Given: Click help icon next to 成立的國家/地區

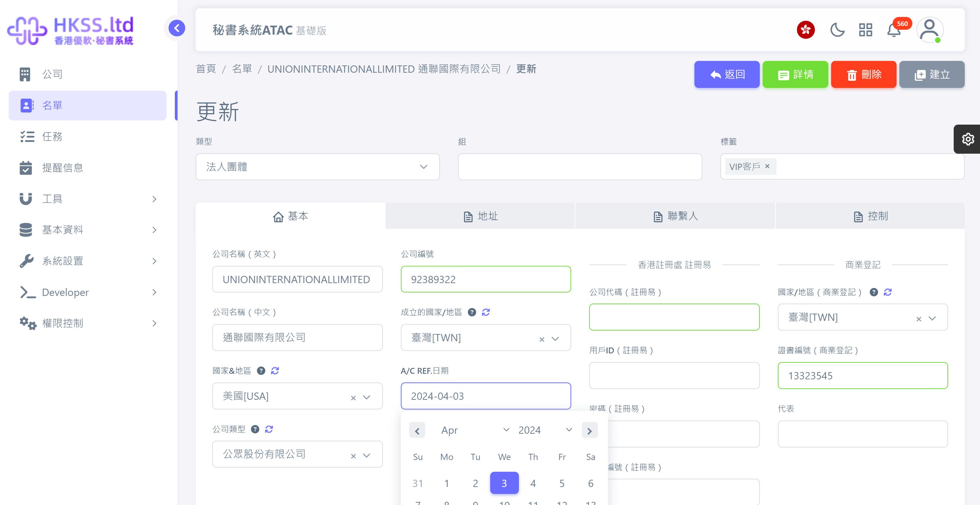Looking at the screenshot, I should point(472,312).
